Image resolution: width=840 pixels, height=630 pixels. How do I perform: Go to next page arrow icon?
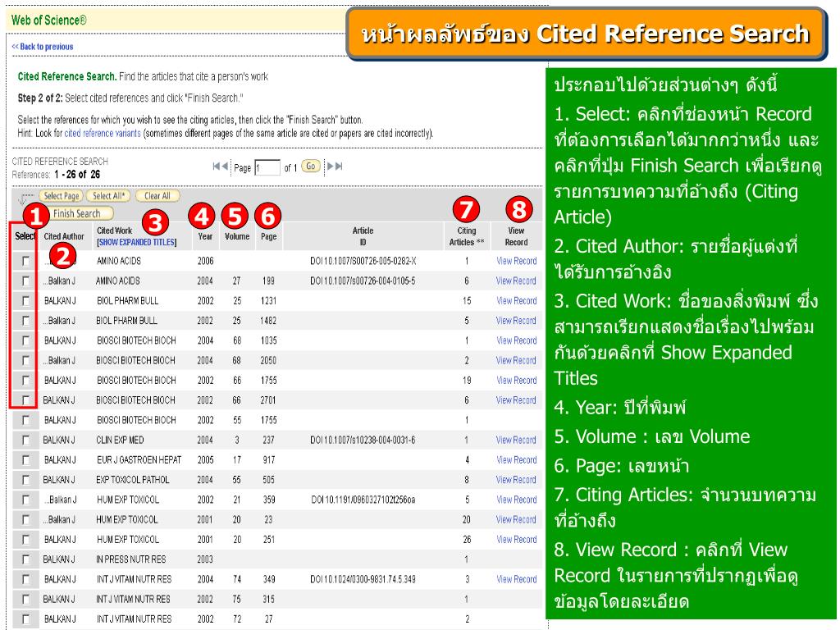pos(330,166)
